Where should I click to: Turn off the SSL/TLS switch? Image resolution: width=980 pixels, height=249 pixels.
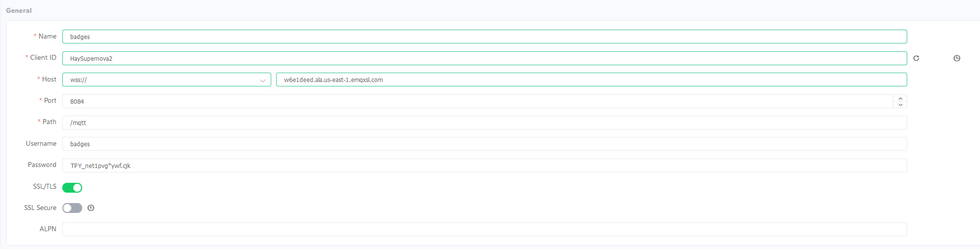pyautogui.click(x=72, y=188)
